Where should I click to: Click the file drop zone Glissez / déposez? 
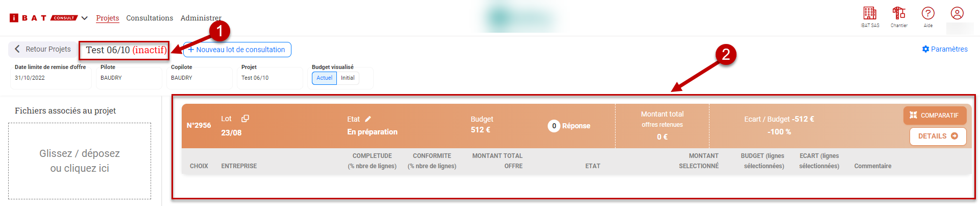point(80,161)
